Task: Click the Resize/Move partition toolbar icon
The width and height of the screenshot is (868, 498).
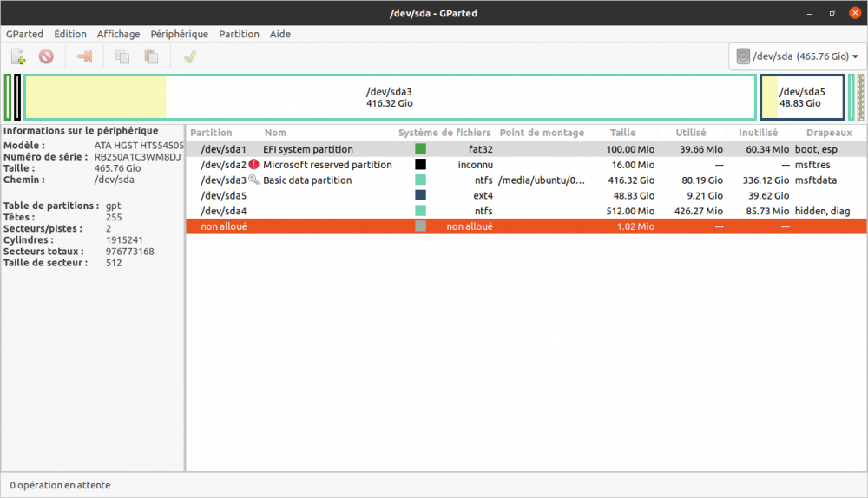Action: (x=84, y=57)
